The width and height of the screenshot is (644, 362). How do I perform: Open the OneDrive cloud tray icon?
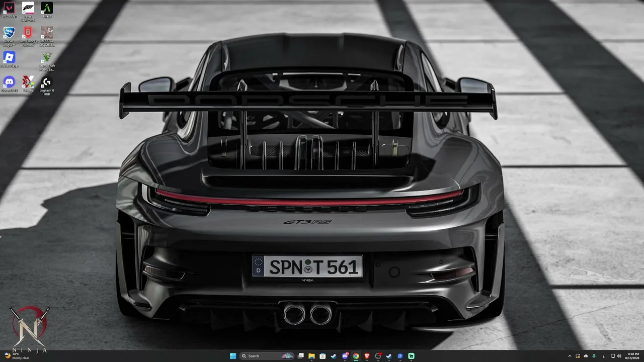tap(586, 356)
